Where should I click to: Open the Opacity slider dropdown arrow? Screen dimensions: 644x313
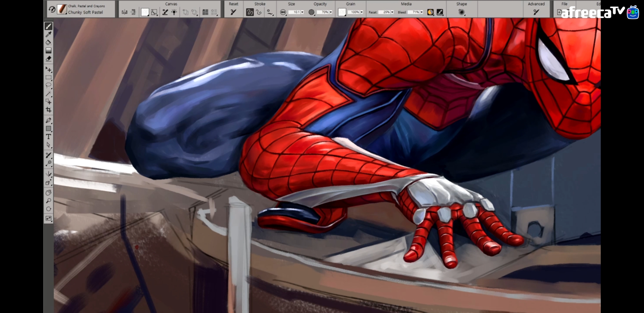(x=331, y=12)
